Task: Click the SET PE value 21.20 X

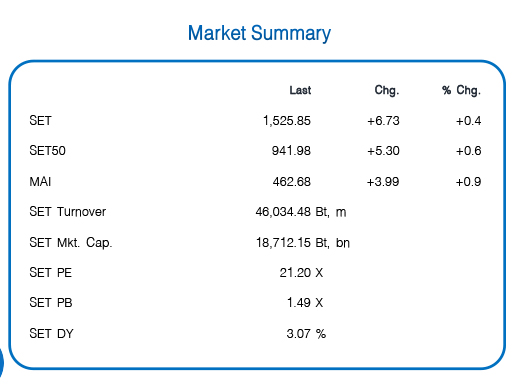Action: pos(301,273)
